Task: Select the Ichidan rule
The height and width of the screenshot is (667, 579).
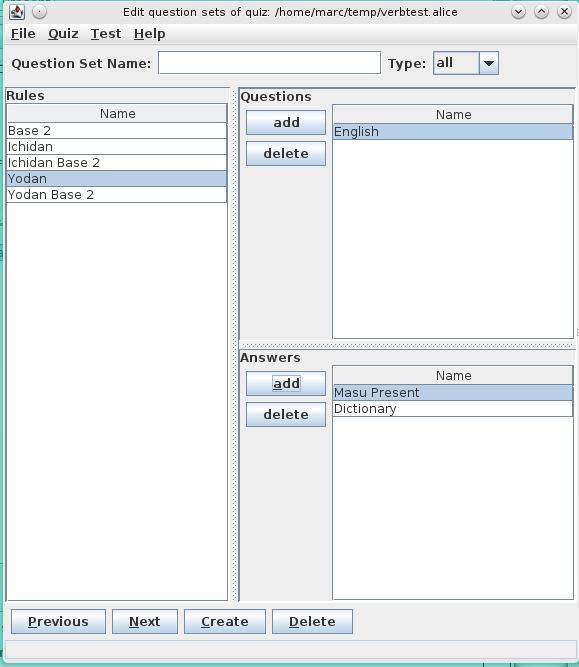Action: coord(117,147)
